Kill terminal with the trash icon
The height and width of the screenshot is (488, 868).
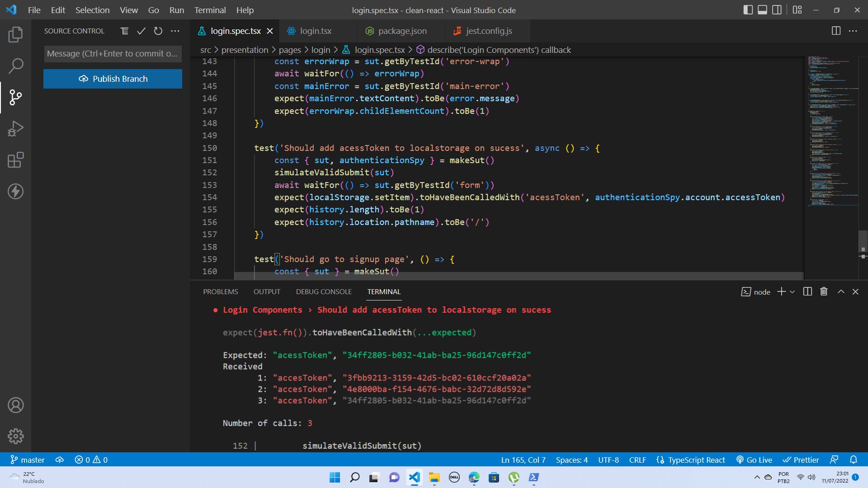[x=824, y=291]
